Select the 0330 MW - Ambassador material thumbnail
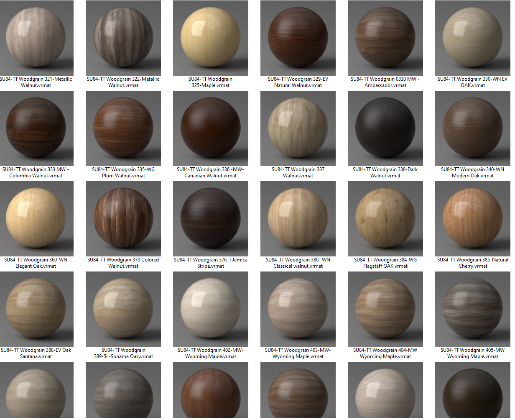 (x=385, y=38)
